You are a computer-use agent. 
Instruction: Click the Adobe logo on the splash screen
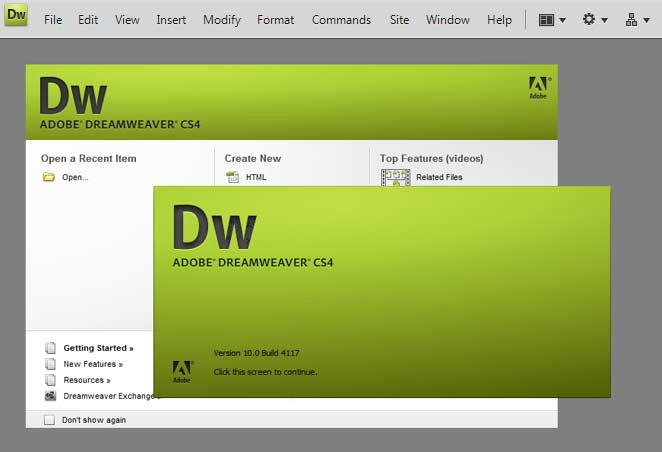(x=183, y=372)
